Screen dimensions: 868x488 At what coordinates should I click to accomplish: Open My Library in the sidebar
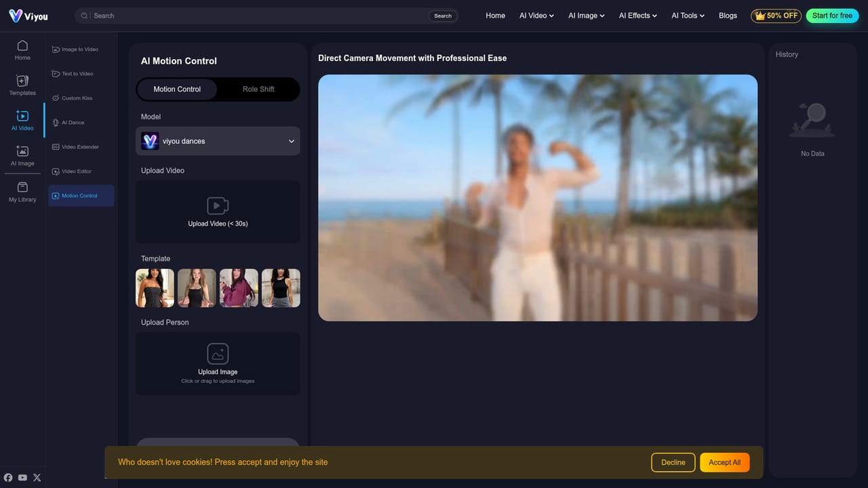click(x=22, y=192)
